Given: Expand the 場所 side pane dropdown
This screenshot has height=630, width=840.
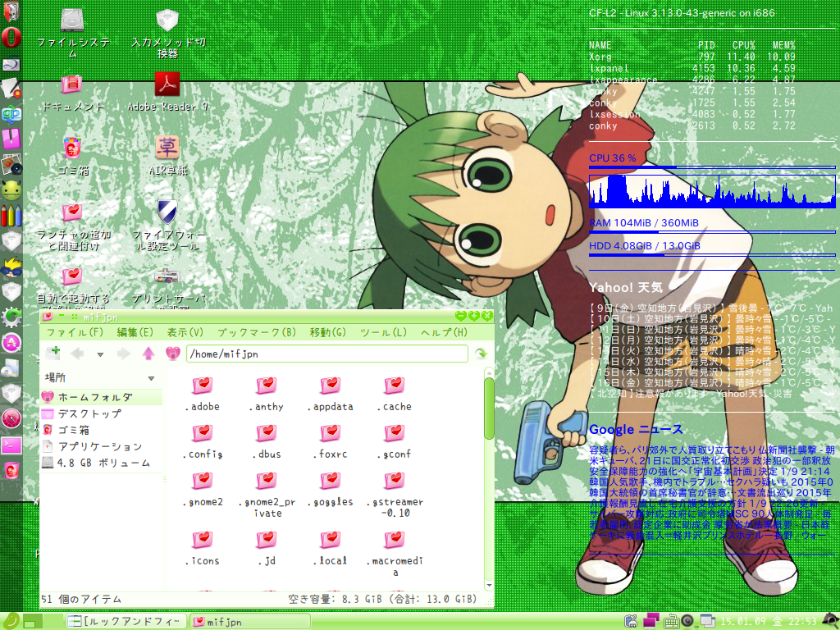Looking at the screenshot, I should 151,378.
